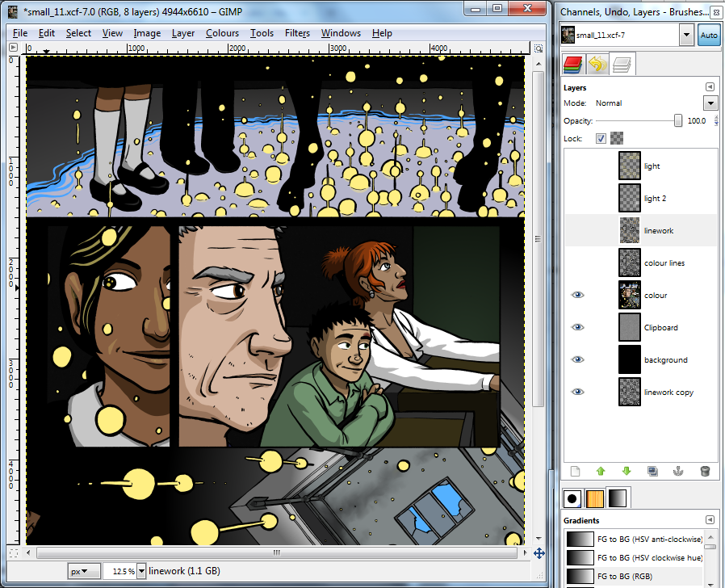
Task: Switch to the Channels tab icon
Action: pos(573,65)
